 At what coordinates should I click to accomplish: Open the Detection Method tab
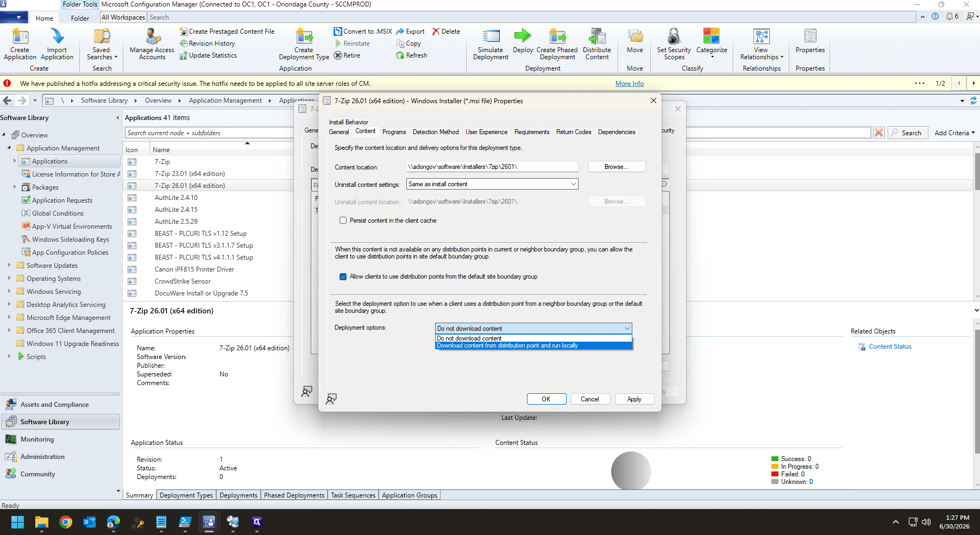point(436,132)
